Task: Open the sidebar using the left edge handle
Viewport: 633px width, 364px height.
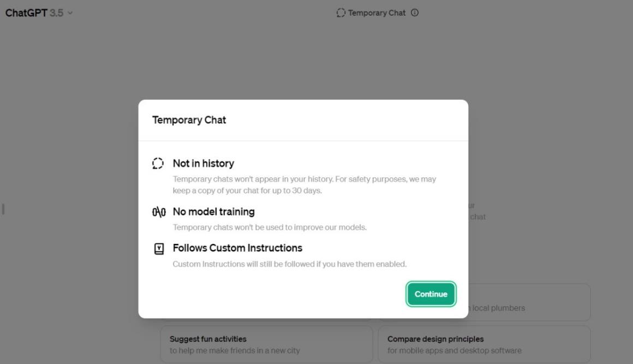Action: [x=3, y=209]
